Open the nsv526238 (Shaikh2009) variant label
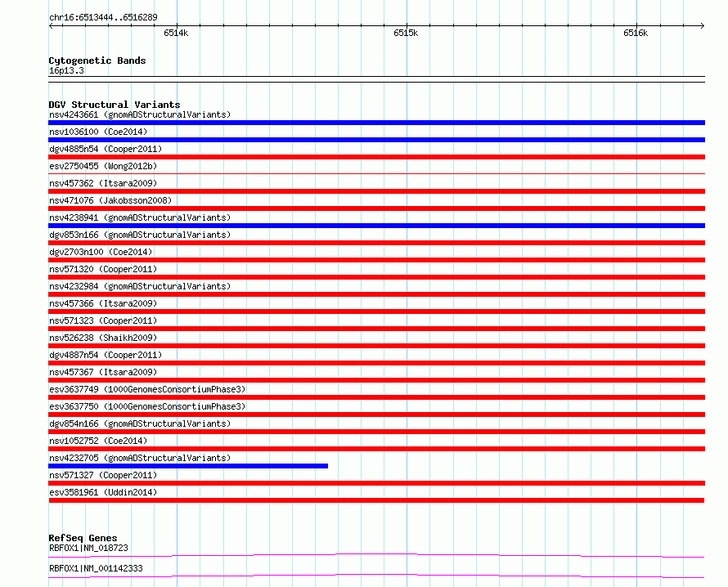The image size is (728, 587). (103, 338)
